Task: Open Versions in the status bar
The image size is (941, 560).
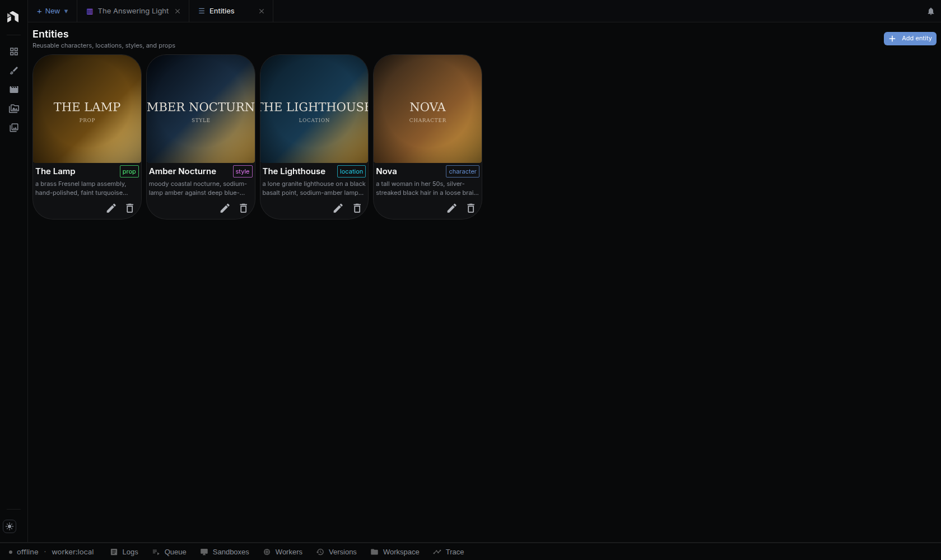Action: click(x=337, y=552)
